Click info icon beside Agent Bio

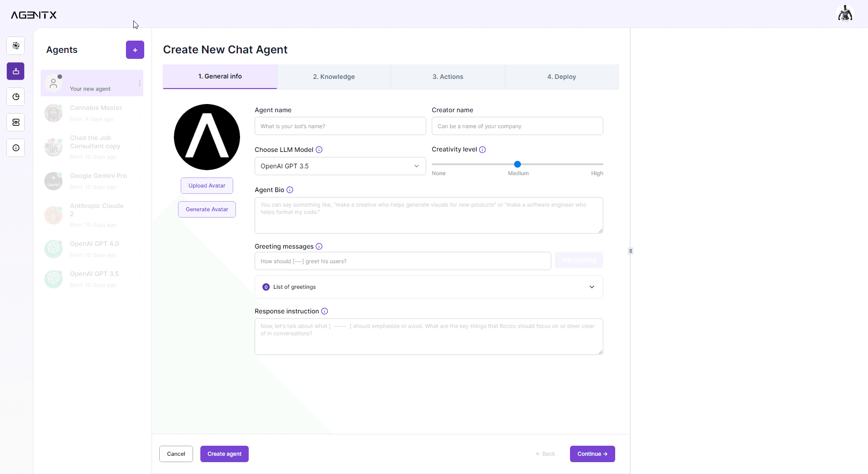point(290,190)
